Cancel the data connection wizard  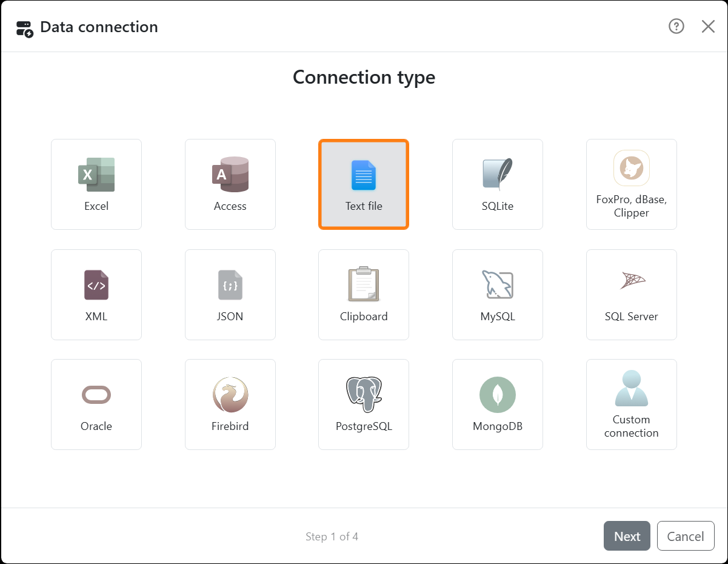click(686, 536)
